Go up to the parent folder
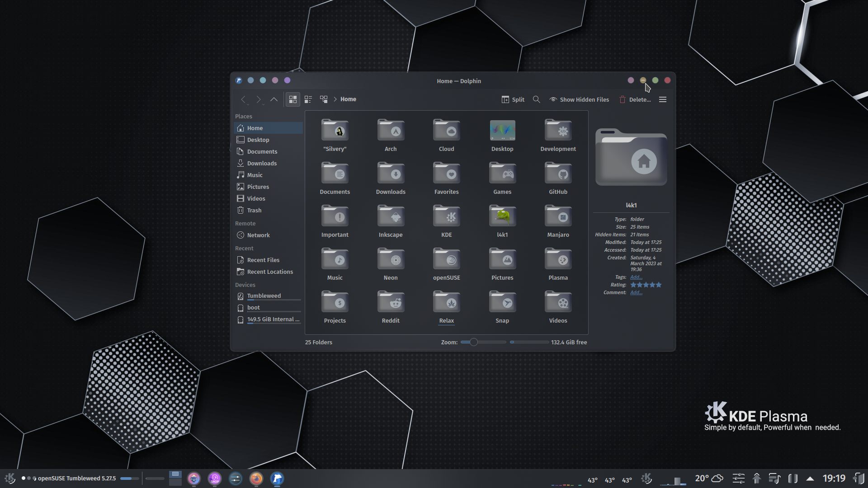This screenshot has width=868, height=488. [274, 99]
